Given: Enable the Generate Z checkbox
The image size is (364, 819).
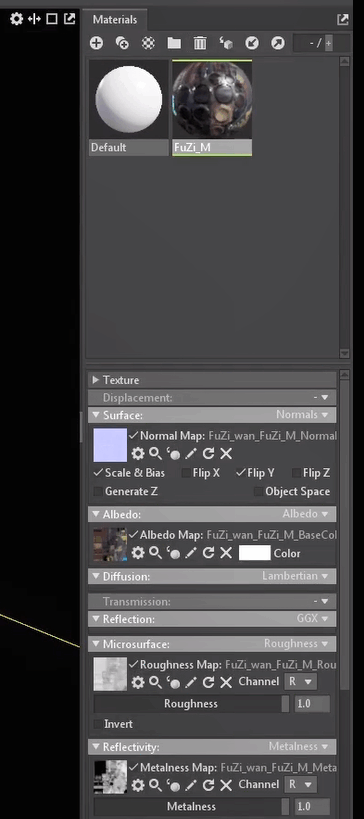Looking at the screenshot, I should tap(98, 492).
